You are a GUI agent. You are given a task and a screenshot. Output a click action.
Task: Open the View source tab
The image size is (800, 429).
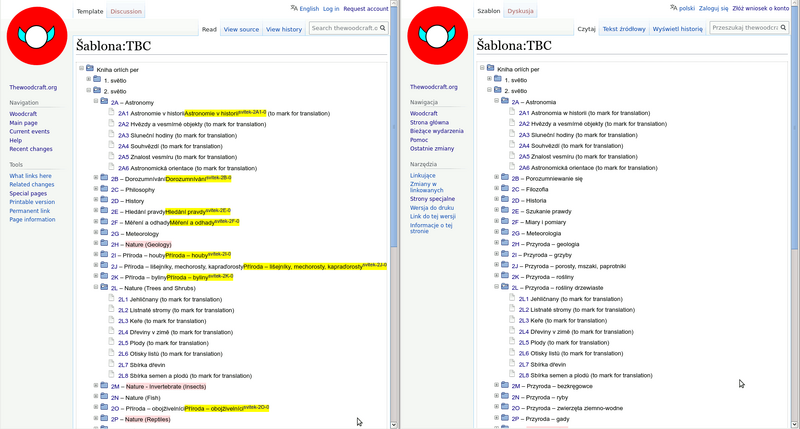point(241,30)
